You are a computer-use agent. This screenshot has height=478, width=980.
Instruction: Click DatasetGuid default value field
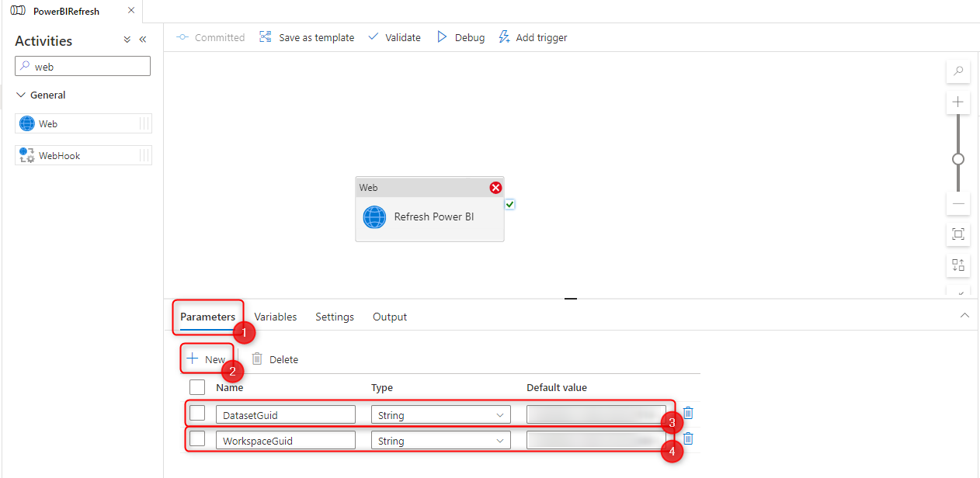tap(596, 415)
